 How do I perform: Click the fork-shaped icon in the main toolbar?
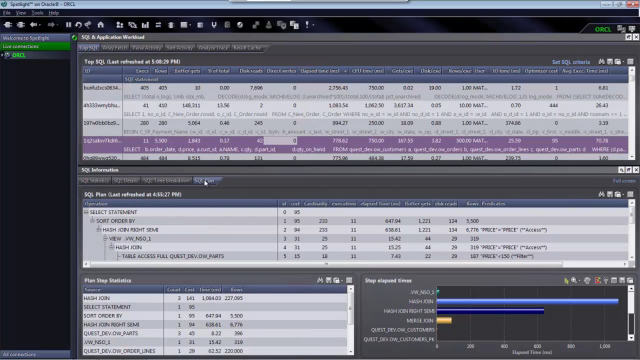[x=213, y=25]
